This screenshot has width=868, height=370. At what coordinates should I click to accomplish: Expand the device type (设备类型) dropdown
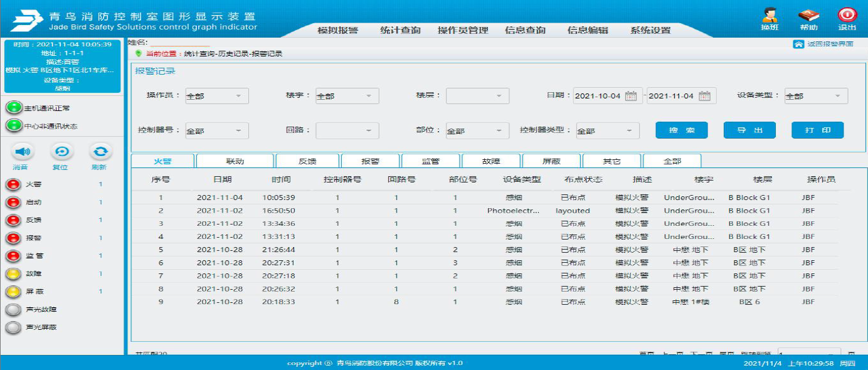(816, 96)
